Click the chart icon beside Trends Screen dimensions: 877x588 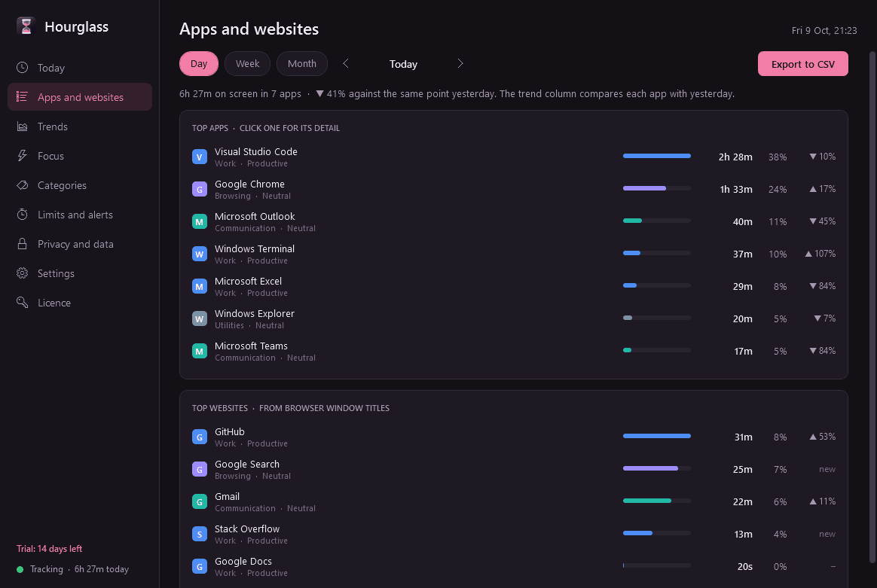click(x=23, y=126)
